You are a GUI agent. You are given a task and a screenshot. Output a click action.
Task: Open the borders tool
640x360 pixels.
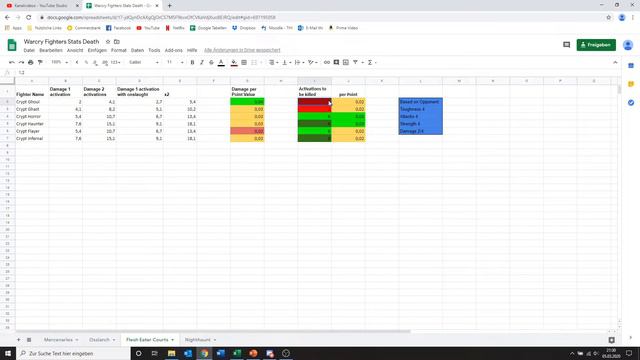pyautogui.click(x=244, y=62)
